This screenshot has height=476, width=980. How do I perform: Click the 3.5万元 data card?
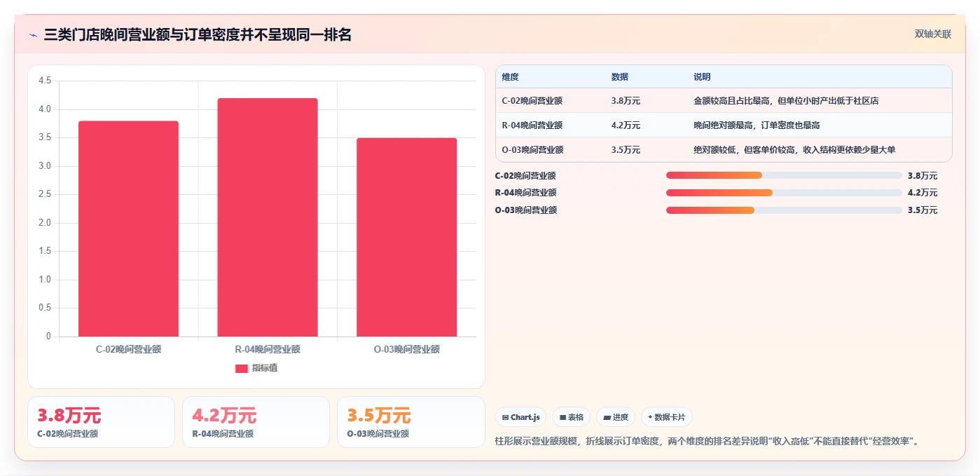click(410, 422)
